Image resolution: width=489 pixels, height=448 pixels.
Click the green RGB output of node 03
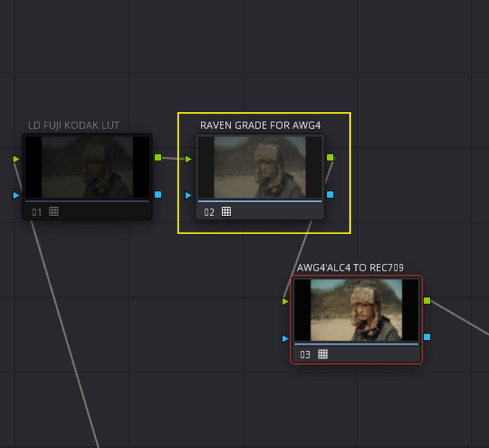click(x=427, y=301)
